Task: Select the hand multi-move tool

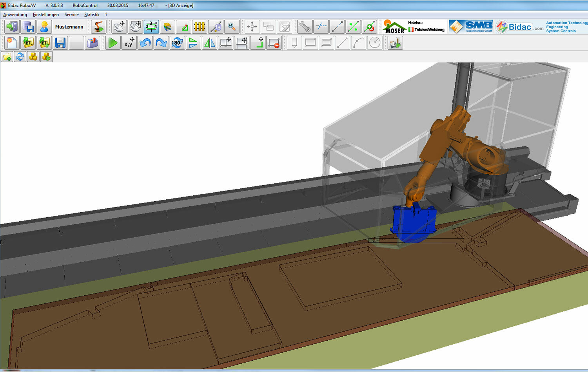Action: (x=135, y=27)
